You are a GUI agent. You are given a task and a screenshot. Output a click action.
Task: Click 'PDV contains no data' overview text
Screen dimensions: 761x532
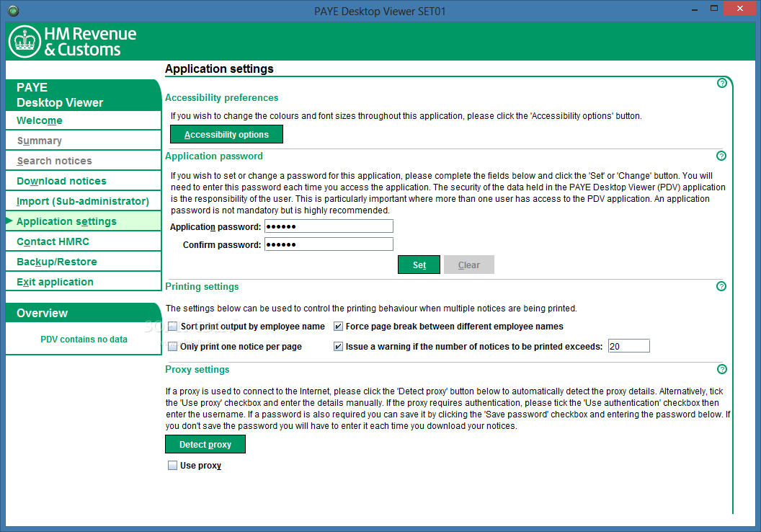click(84, 340)
